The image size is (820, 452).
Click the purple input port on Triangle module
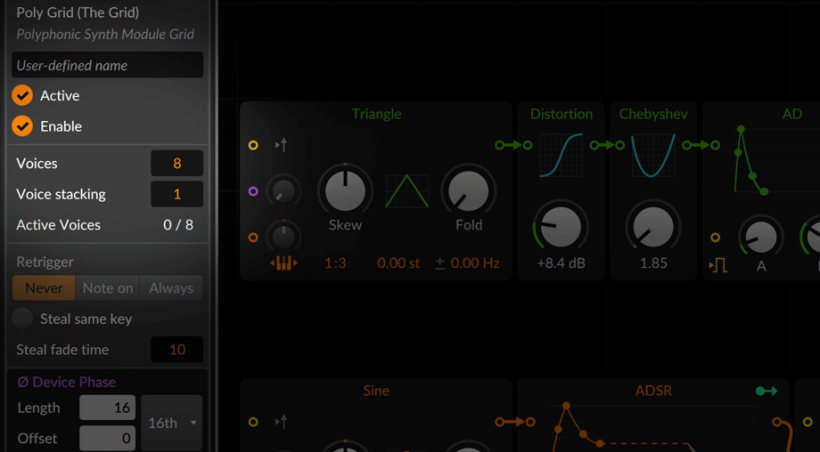pos(253,191)
